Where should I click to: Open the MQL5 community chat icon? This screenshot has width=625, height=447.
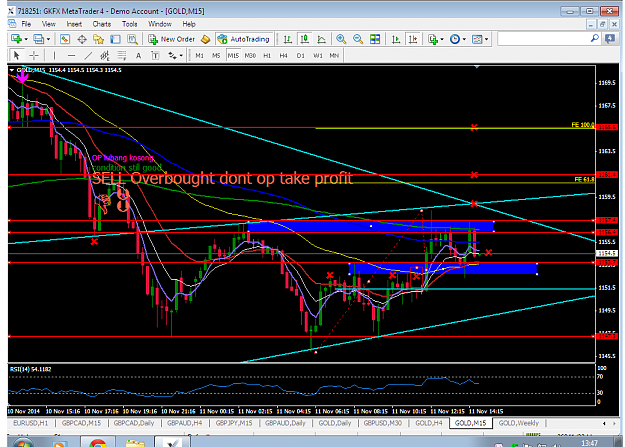(610, 39)
